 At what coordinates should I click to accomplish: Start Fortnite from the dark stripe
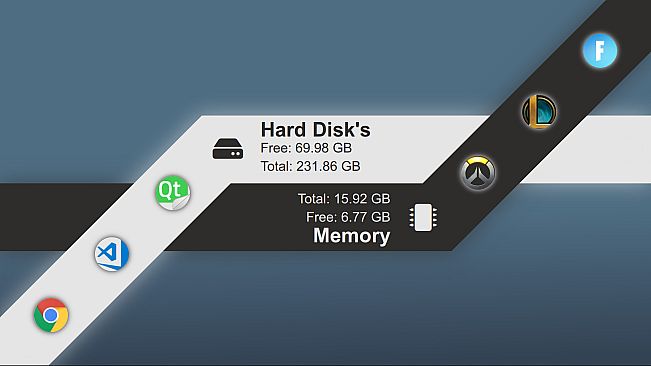[600, 51]
